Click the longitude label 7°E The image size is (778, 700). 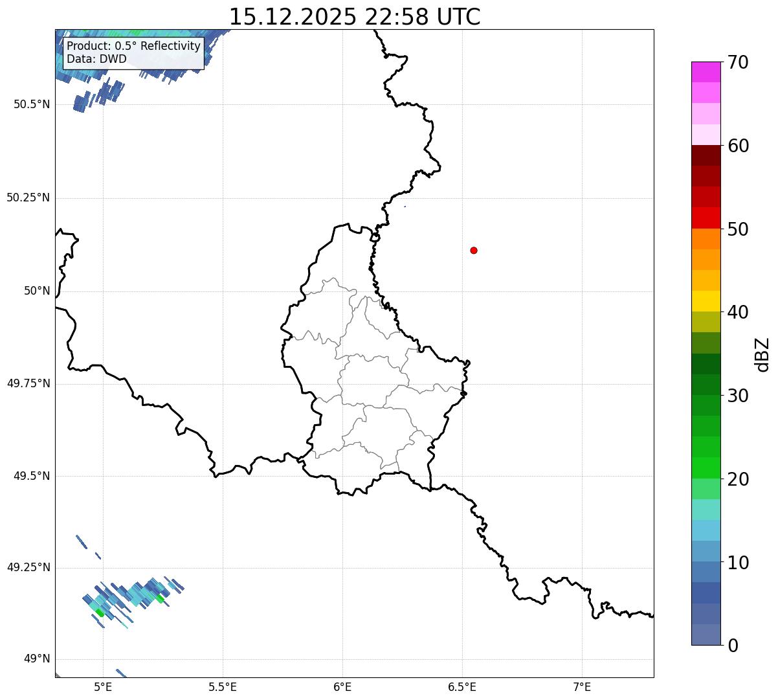point(582,686)
